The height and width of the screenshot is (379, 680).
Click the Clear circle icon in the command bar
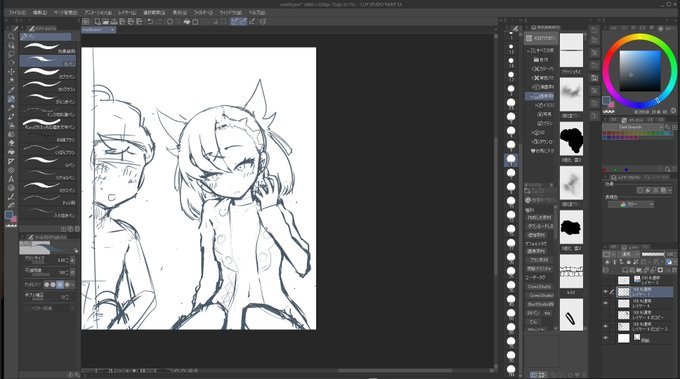170,21
